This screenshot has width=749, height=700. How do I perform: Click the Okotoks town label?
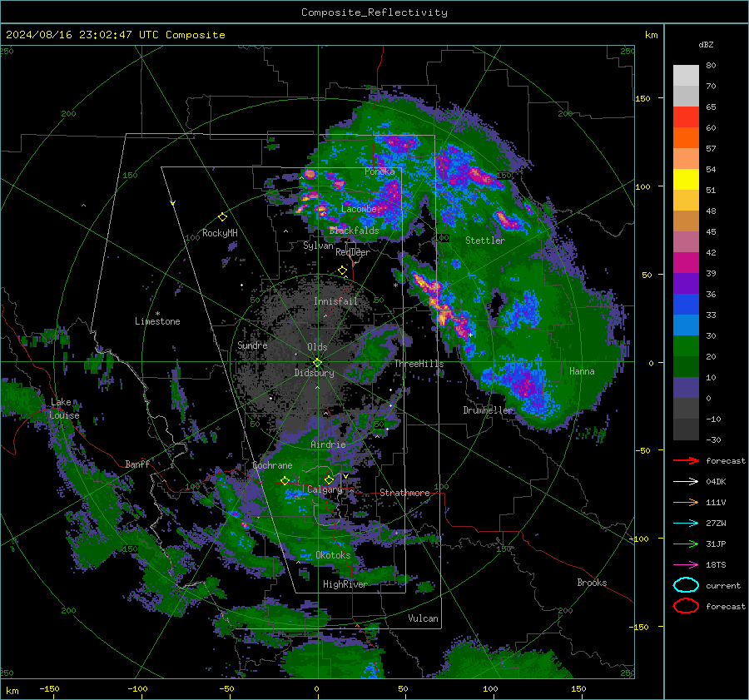coord(333,555)
